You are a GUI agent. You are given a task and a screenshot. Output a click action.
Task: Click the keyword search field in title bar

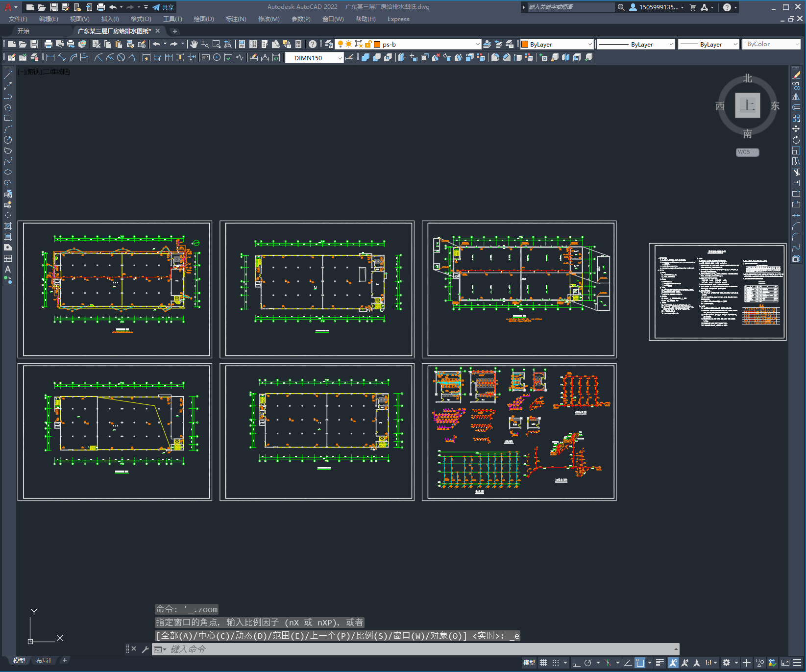(571, 7)
